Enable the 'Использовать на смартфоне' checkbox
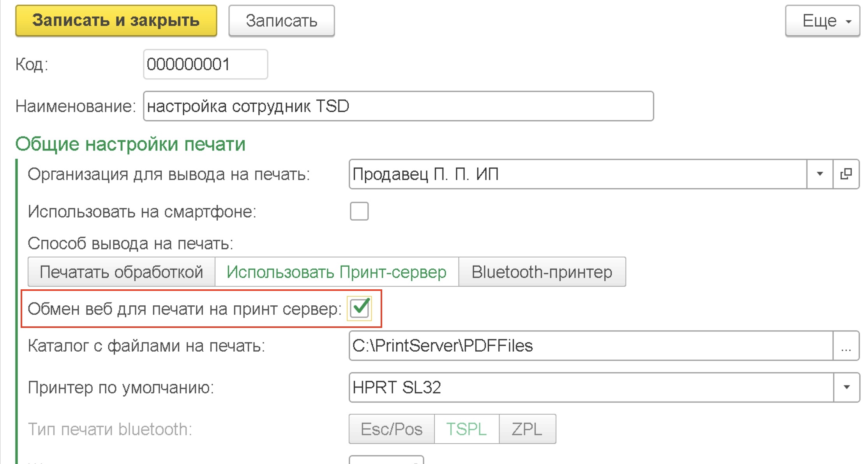 point(359,211)
